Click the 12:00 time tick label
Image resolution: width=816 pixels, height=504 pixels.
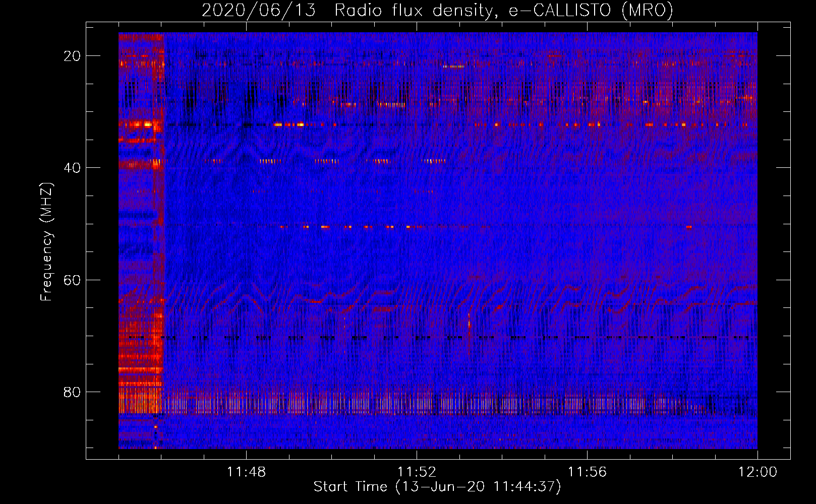point(757,472)
